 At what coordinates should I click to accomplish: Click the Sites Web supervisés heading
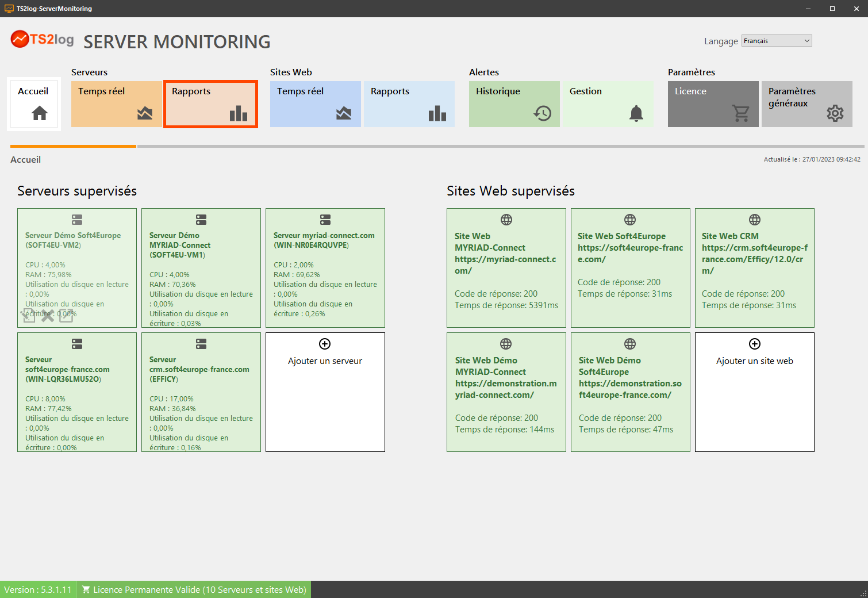pyautogui.click(x=510, y=191)
